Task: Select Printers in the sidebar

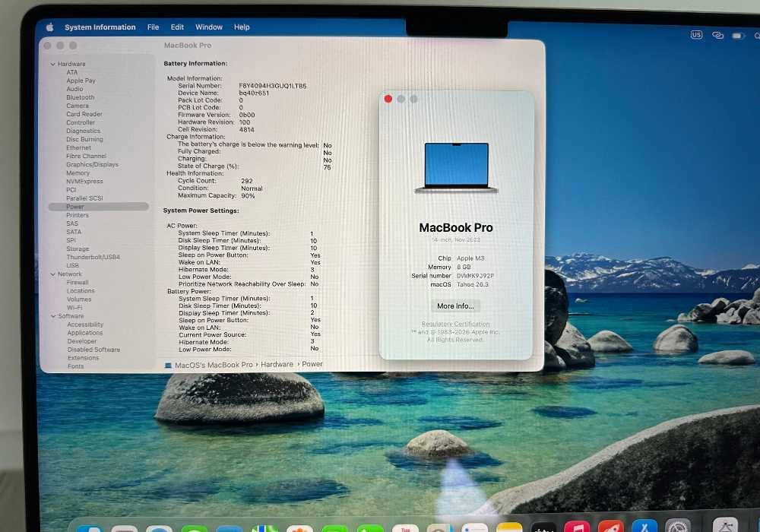Action: 78,215
